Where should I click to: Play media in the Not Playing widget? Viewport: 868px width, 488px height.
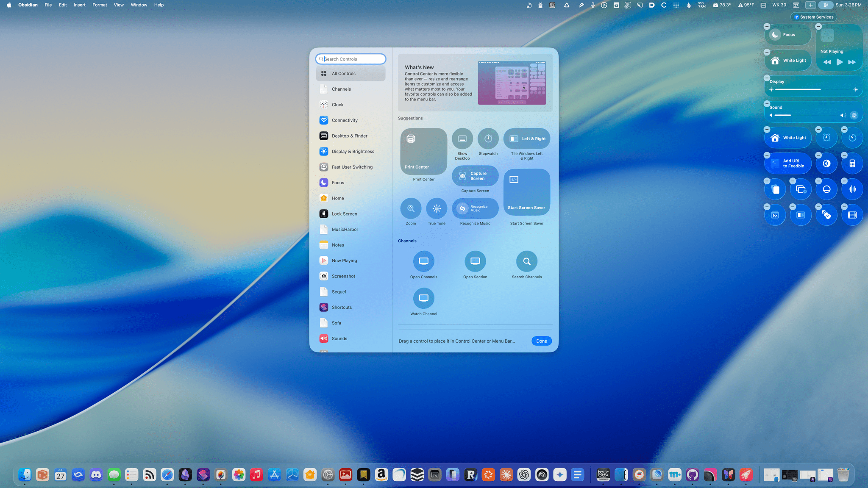[839, 62]
